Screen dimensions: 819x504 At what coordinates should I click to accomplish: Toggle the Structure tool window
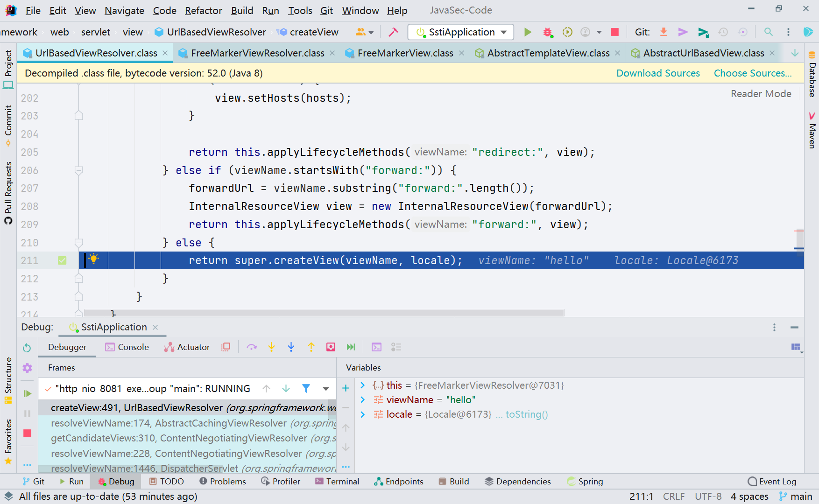8,380
